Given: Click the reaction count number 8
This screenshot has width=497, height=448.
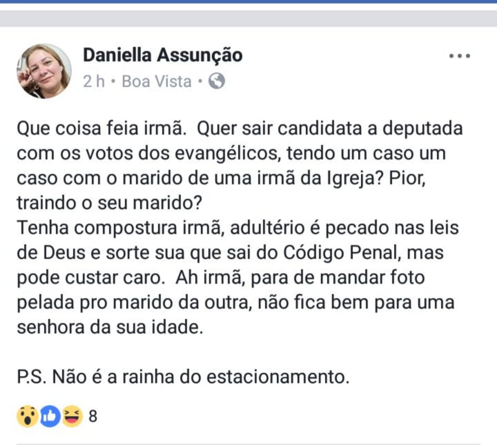Looking at the screenshot, I should tap(93, 416).
